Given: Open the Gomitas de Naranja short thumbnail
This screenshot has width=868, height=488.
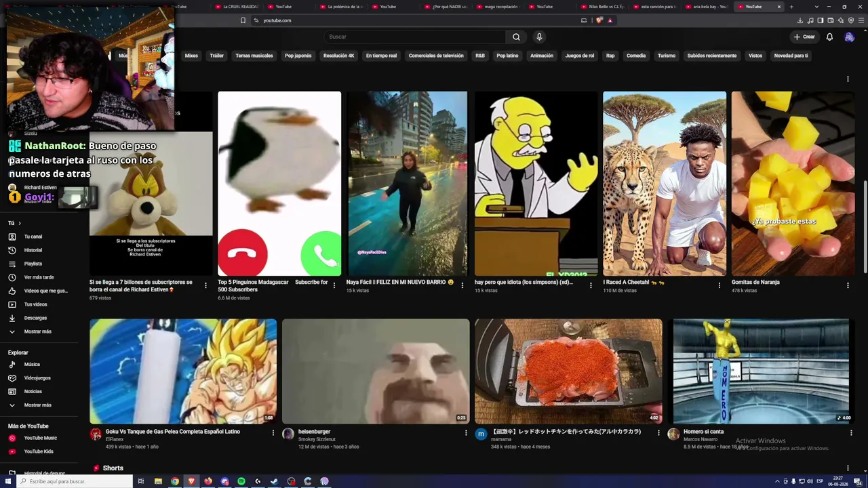Looking at the screenshot, I should point(793,184).
